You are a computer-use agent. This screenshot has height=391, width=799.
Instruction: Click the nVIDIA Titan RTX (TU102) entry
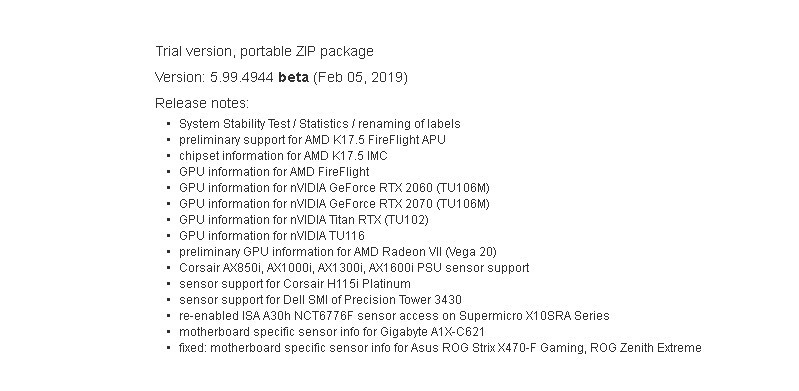coord(304,220)
